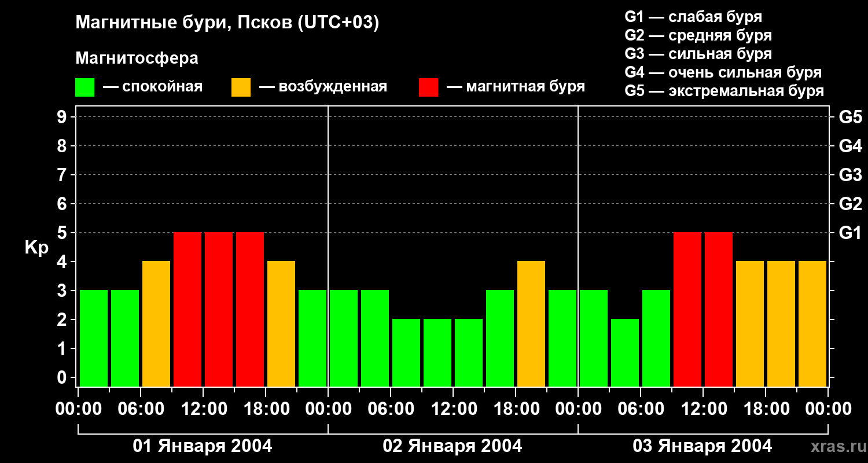868x463 pixels.
Task: Click the '02 Января 2004' date label
Action: pos(453,446)
